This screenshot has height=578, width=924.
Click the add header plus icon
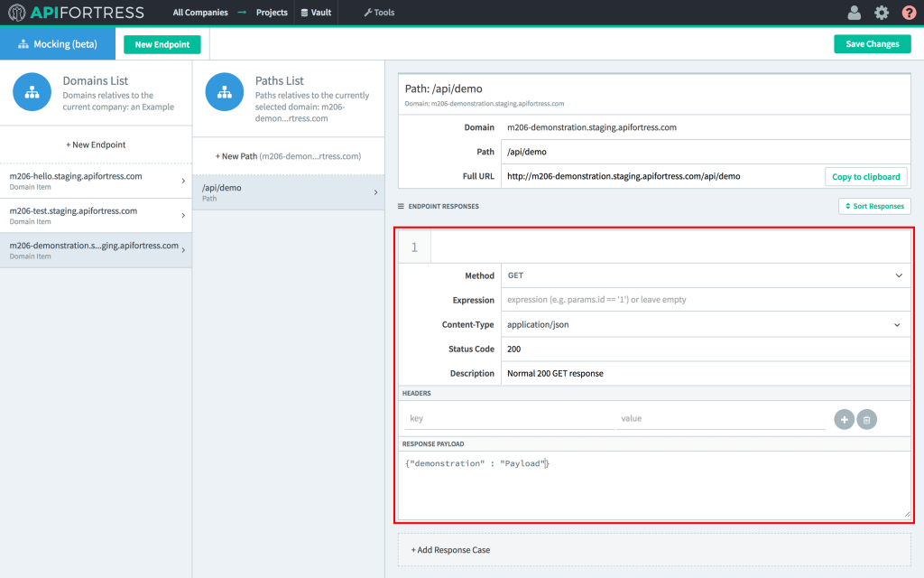coord(844,419)
